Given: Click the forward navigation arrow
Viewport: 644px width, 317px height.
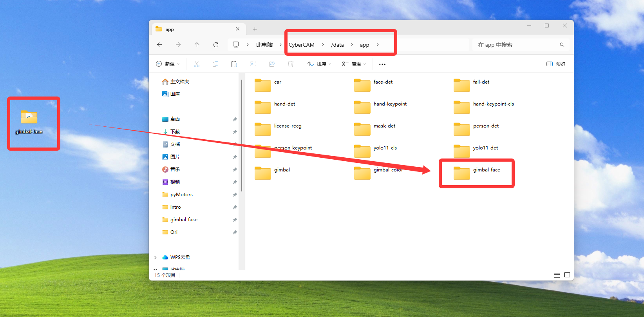Looking at the screenshot, I should (x=178, y=45).
